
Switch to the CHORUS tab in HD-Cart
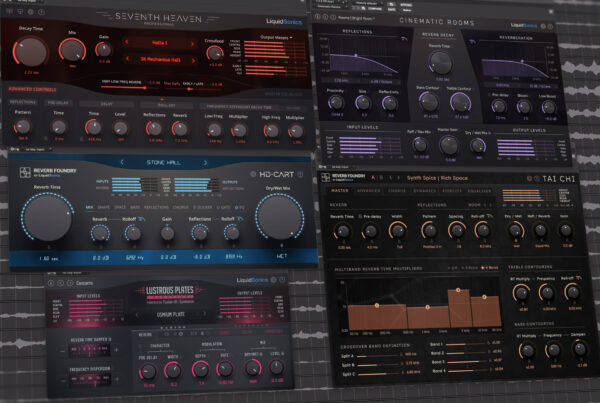click(x=181, y=207)
